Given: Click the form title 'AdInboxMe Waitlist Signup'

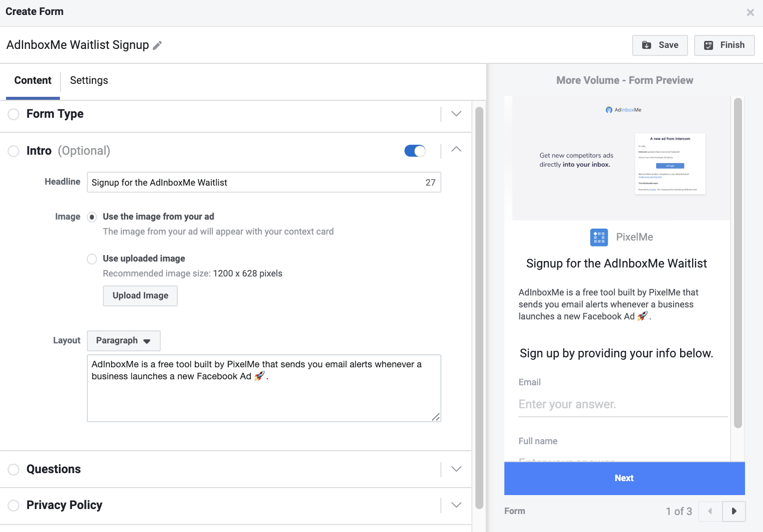Looking at the screenshot, I should pos(77,45).
